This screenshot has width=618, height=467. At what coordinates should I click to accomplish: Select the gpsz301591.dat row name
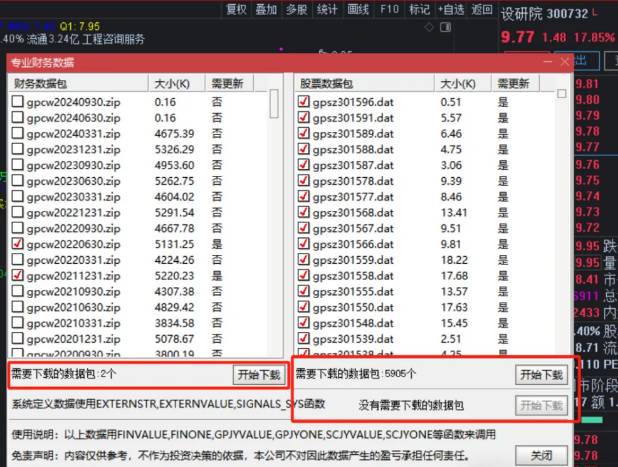(353, 118)
